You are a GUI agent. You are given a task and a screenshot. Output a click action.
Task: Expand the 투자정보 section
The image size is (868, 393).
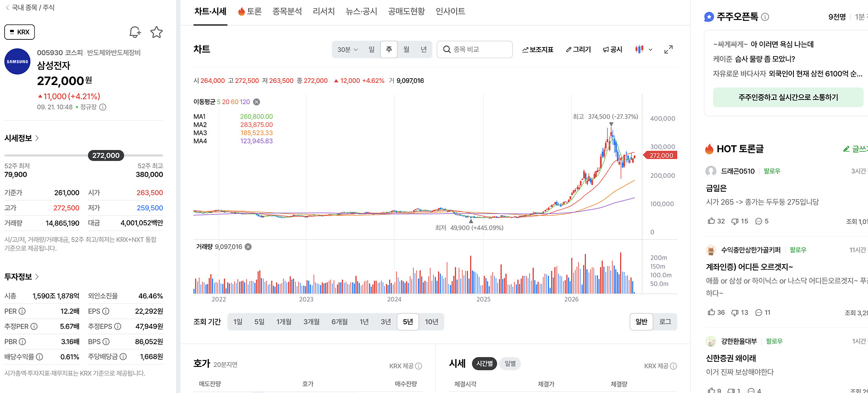pyautogui.click(x=22, y=276)
